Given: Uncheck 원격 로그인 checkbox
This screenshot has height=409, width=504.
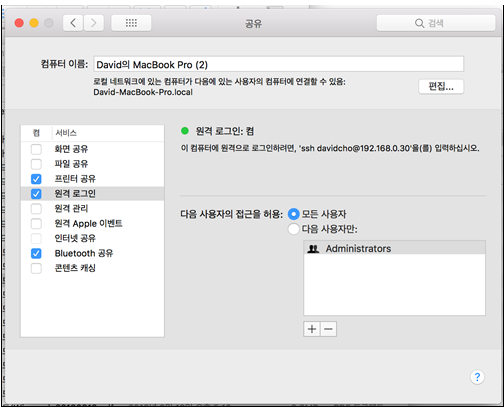Looking at the screenshot, I should 36,194.
